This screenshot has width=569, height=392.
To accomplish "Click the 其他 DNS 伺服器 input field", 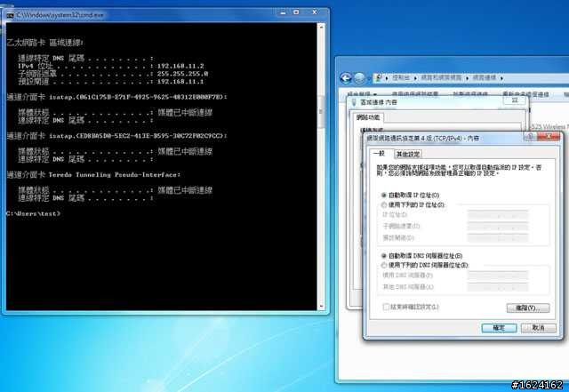I will point(498,287).
